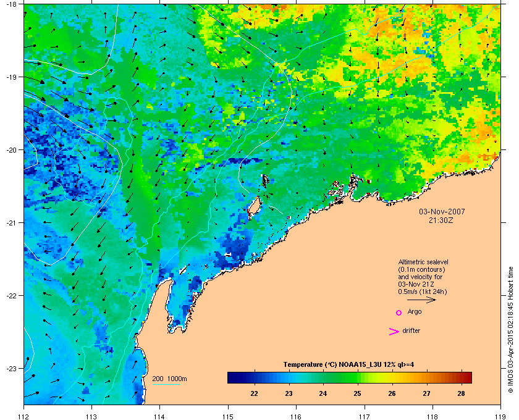519x420 pixels.
Task: Click the '03-Nov-2007' date label
Action: [442, 211]
